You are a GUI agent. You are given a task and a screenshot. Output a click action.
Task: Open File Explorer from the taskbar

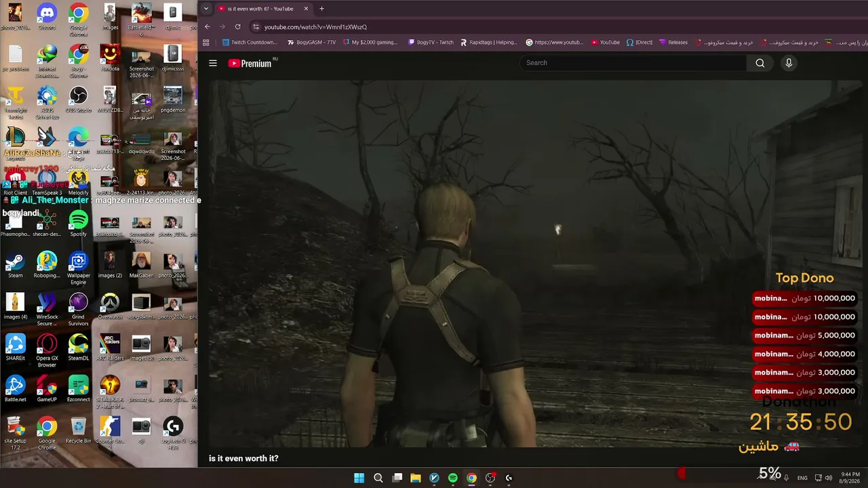pos(416,478)
